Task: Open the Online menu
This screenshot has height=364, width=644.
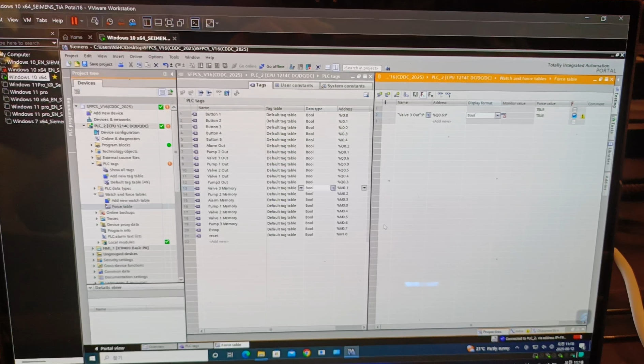Action: (x=136, y=57)
